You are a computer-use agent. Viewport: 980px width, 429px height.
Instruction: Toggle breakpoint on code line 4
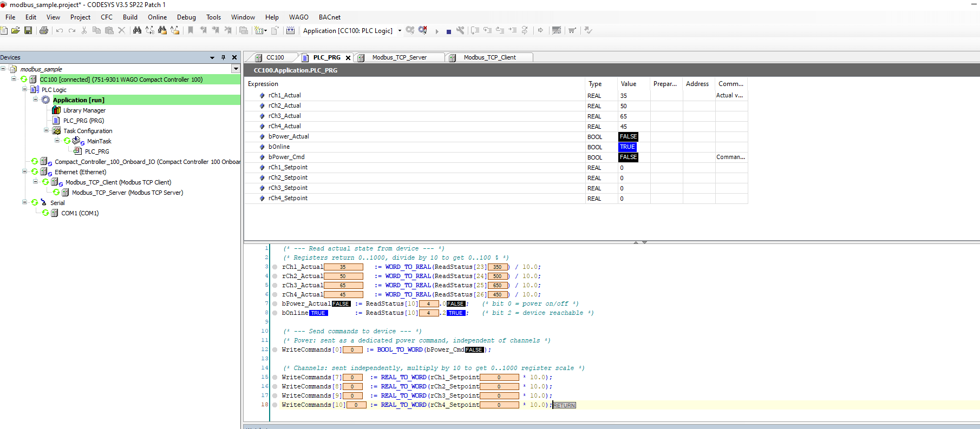tap(275, 276)
